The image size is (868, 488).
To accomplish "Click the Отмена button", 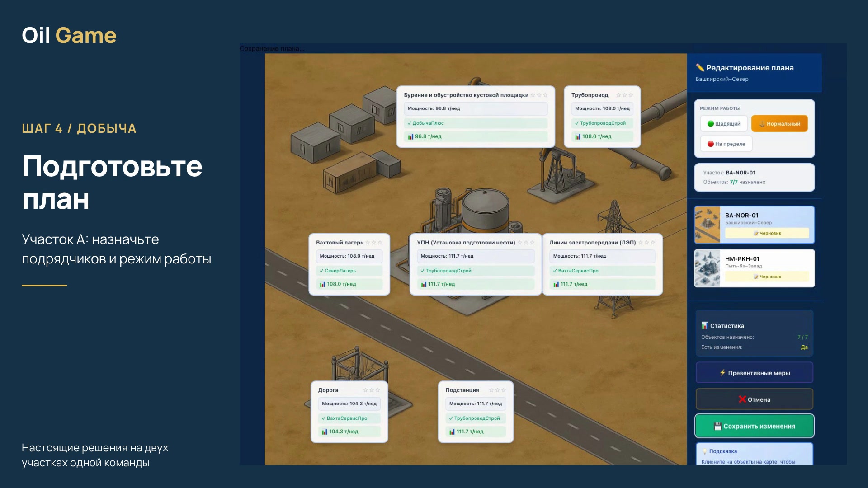I will (754, 399).
